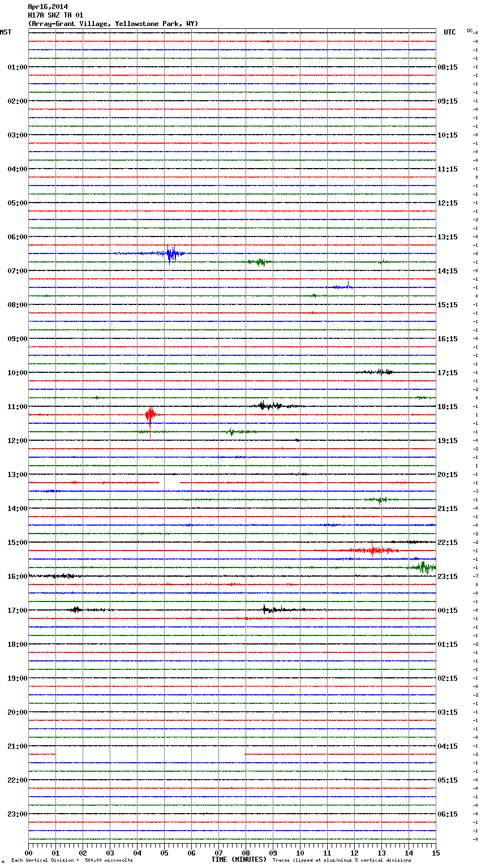The height and width of the screenshot is (868, 481).
Task: Click the 17:15 UTC time label
Action: pos(448,373)
